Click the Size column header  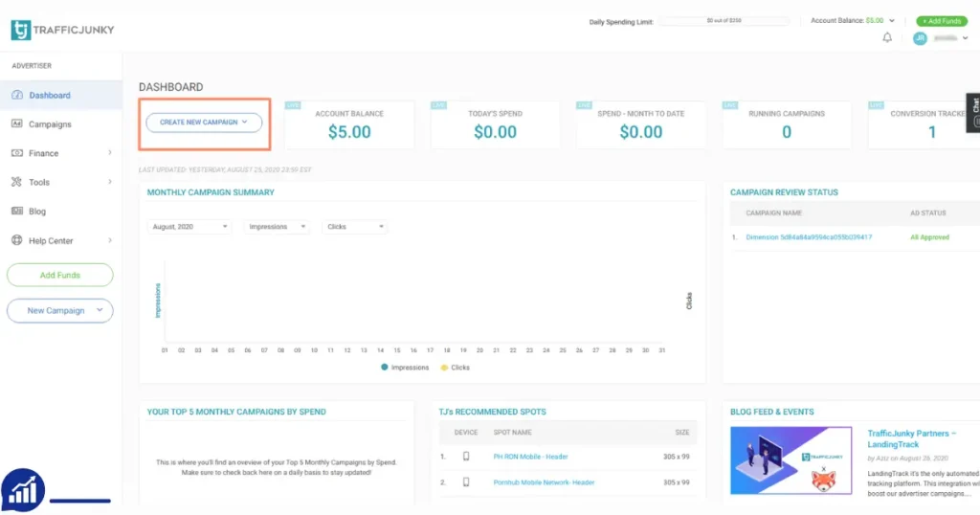(681, 433)
